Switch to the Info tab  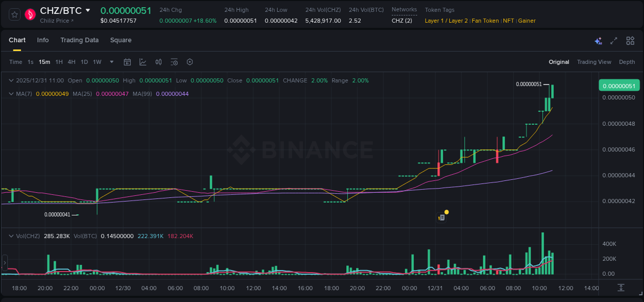pos(43,40)
